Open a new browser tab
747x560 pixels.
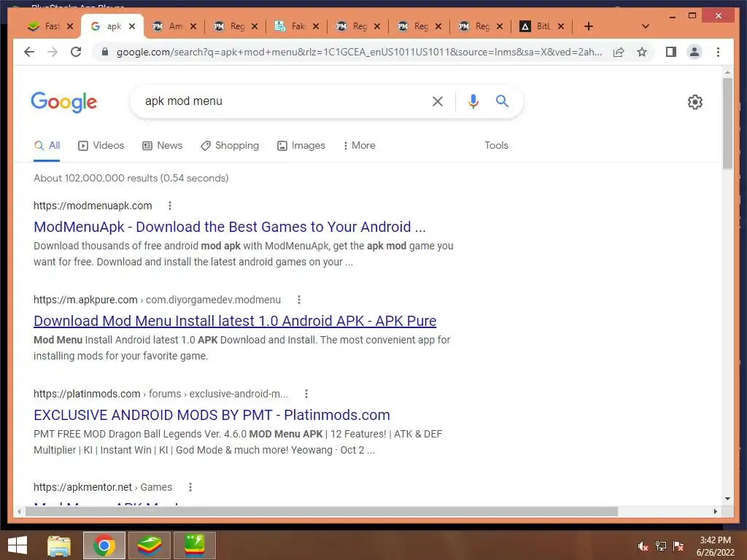tap(589, 26)
